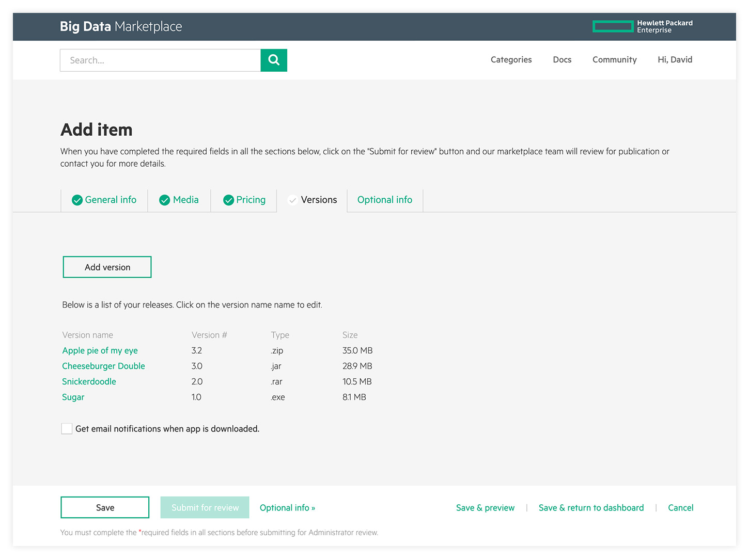The image size is (749, 560).
Task: Edit the Apple pie of my eye version
Action: (x=100, y=351)
